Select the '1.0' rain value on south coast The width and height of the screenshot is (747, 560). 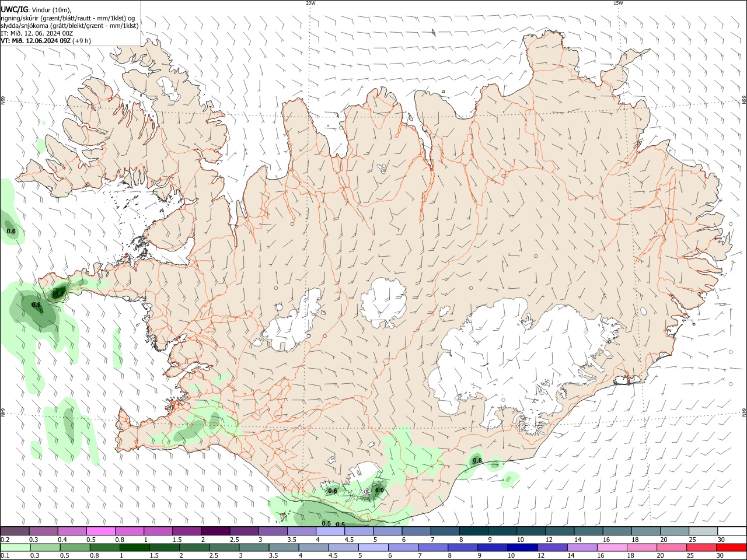(x=379, y=491)
